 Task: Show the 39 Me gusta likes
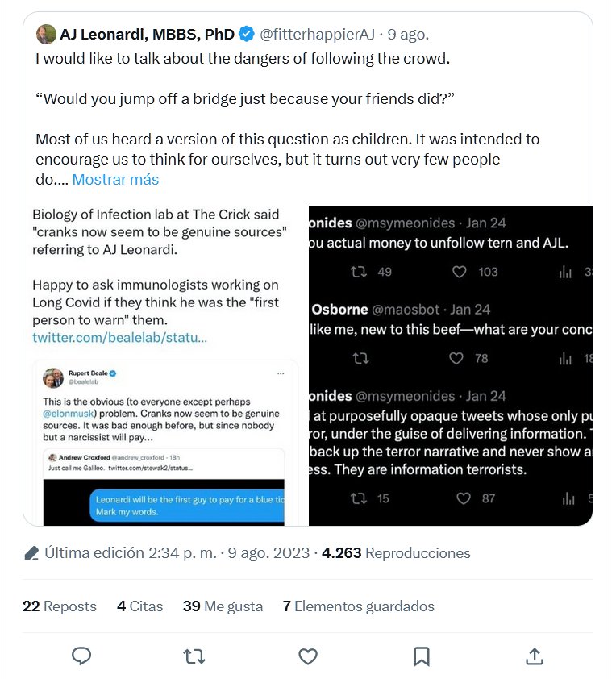223,606
